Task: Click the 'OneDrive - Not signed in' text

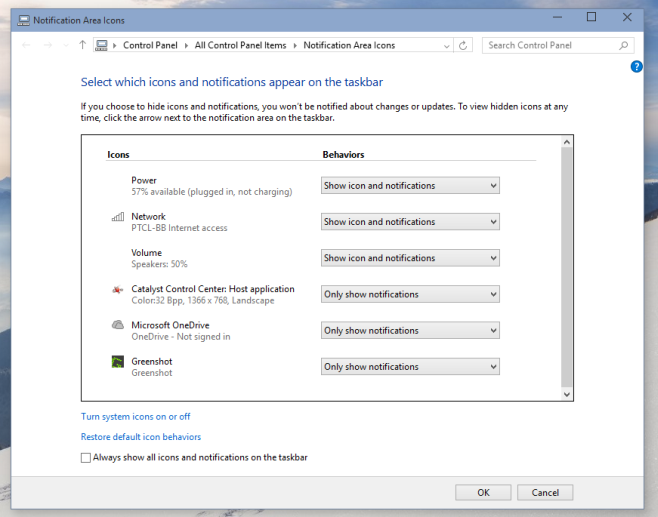Action: pyautogui.click(x=181, y=337)
